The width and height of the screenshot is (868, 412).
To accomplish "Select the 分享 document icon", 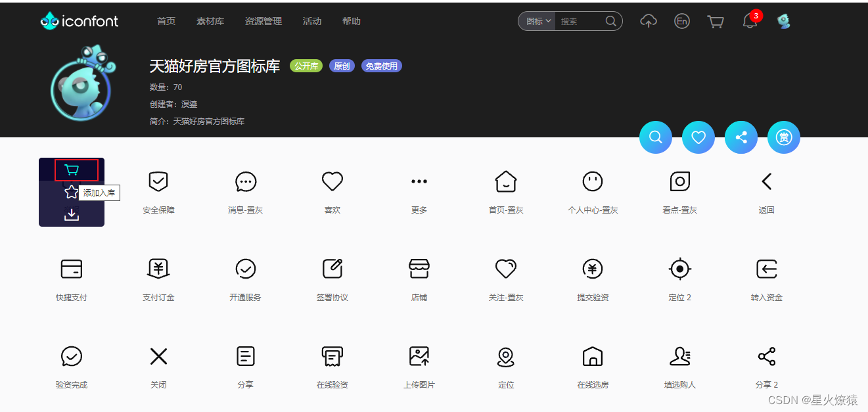I will coord(246,356).
